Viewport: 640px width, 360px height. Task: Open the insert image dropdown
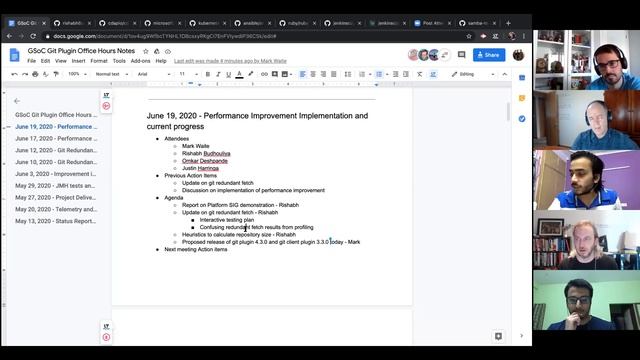(x=287, y=74)
